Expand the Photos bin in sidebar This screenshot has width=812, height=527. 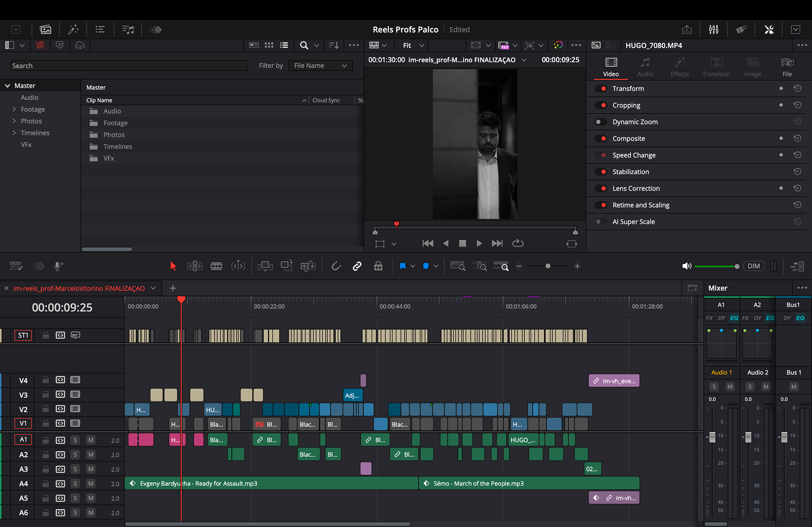click(14, 121)
